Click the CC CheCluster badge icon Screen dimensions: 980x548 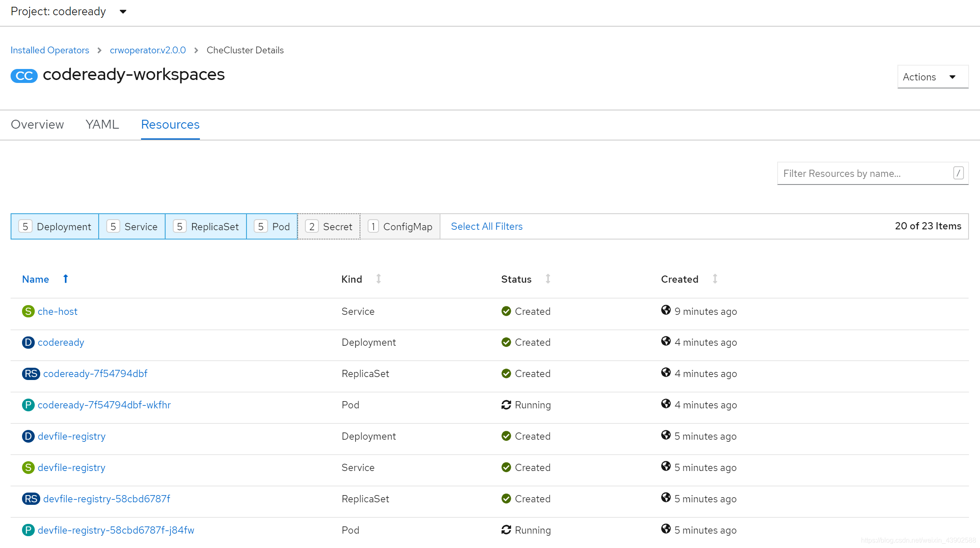click(24, 76)
